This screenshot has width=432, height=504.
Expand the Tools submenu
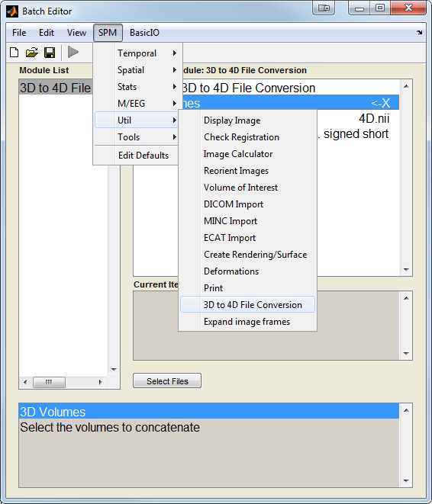(x=137, y=137)
